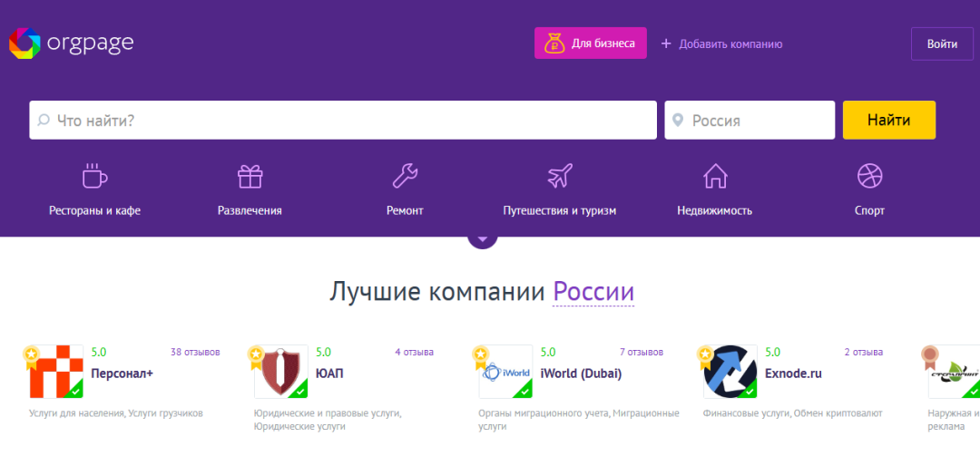Open the Путешествия и туризм category label
This screenshot has height=456, width=980.
click(560, 210)
